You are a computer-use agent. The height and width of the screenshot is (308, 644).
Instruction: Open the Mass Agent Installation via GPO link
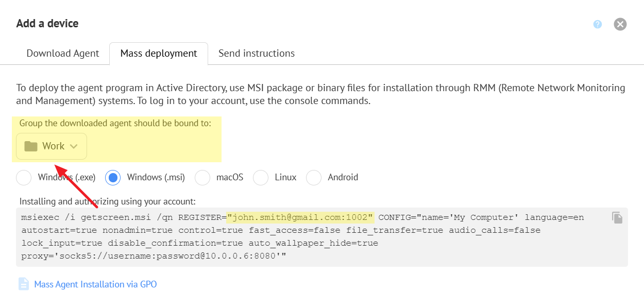point(95,284)
